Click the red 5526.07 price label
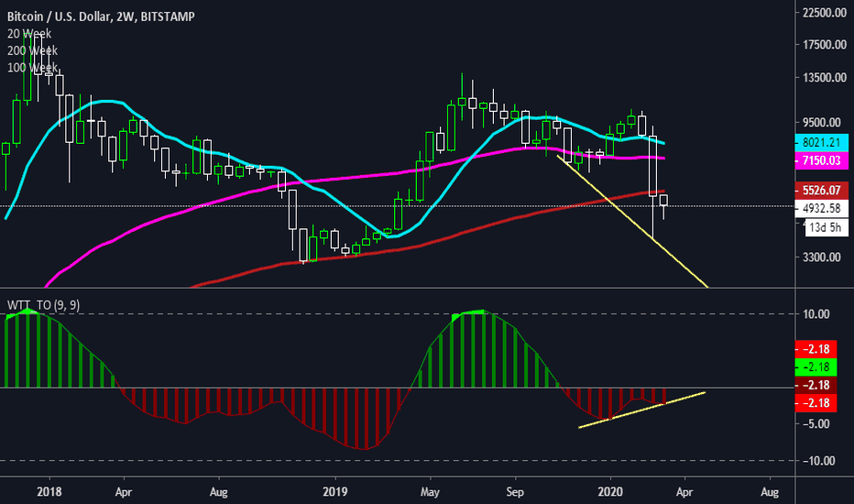The height and width of the screenshot is (504, 854). coord(821,191)
